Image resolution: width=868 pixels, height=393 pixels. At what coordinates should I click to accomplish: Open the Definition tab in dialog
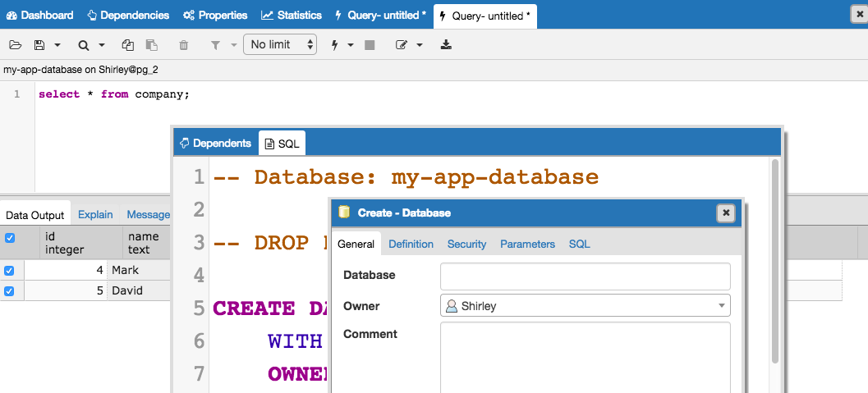click(411, 244)
